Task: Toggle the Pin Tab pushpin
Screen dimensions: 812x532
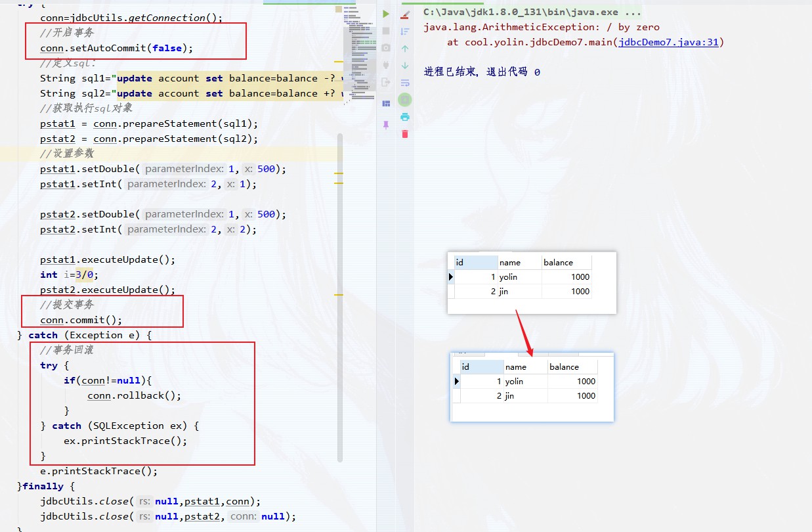Action: coord(386,124)
